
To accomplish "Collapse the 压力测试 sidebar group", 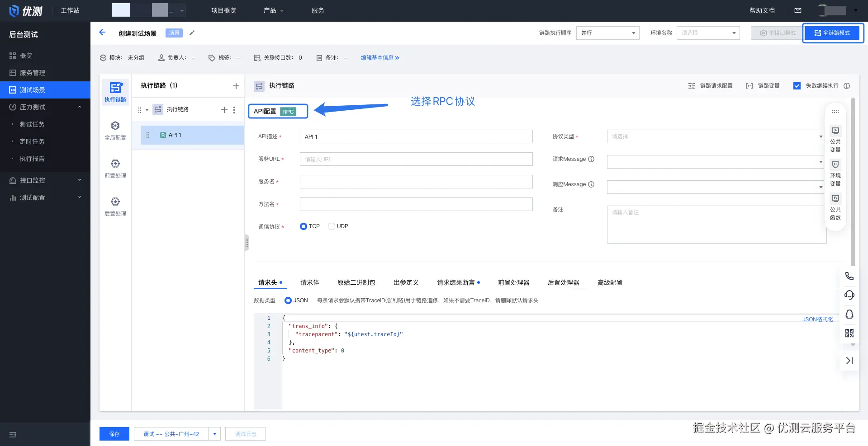I will pyautogui.click(x=80, y=107).
